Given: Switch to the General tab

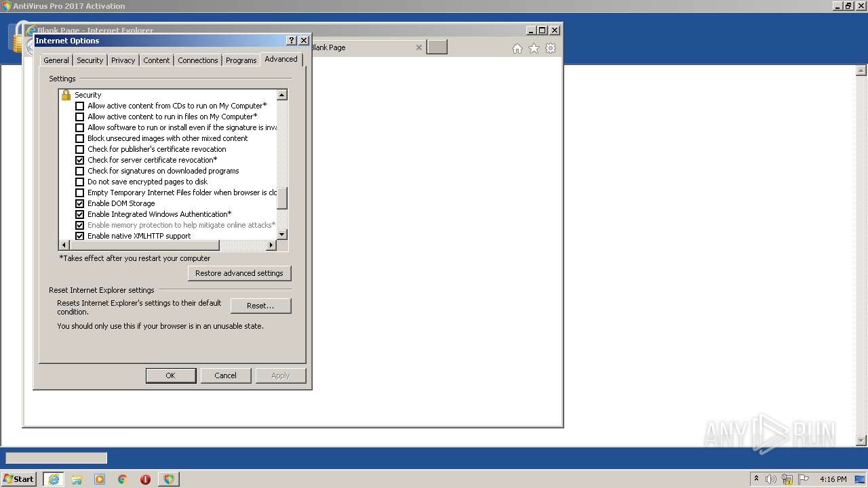Looking at the screenshot, I should pos(56,60).
